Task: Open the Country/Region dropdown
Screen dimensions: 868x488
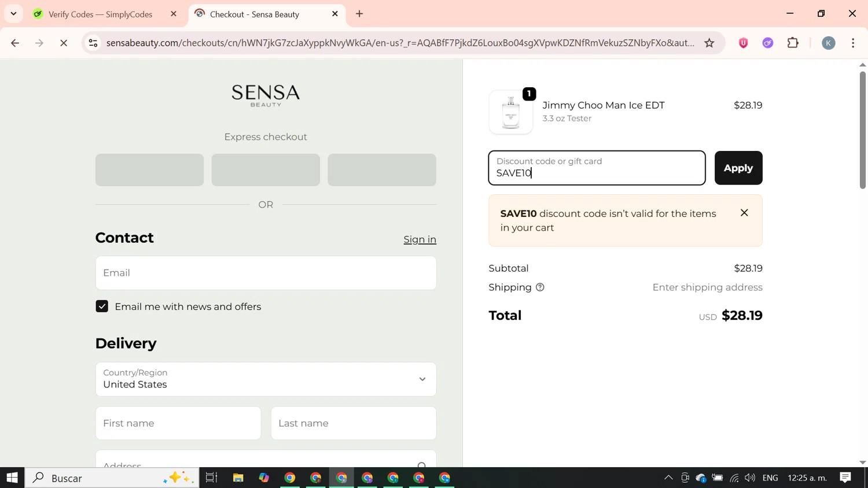Action: [x=266, y=379]
